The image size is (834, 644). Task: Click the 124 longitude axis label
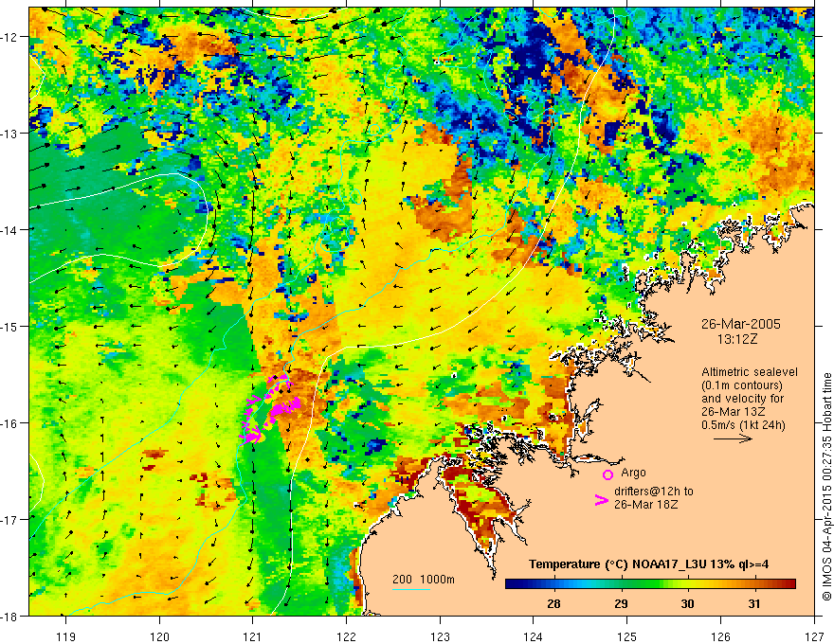[534, 636]
